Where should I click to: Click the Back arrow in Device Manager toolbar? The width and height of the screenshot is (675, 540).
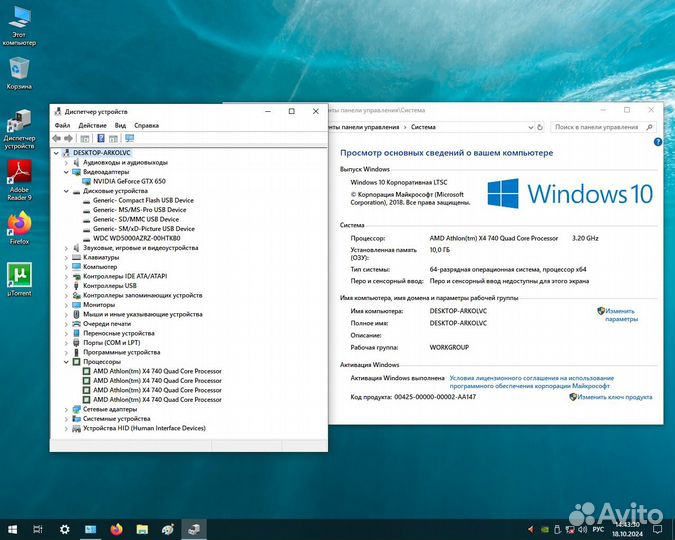click(x=58, y=138)
